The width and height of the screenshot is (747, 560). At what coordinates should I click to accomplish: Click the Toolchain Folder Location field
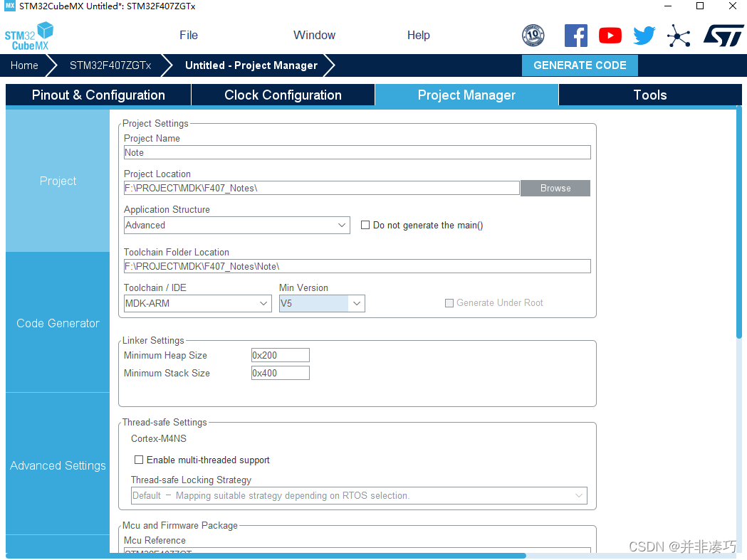(357, 266)
